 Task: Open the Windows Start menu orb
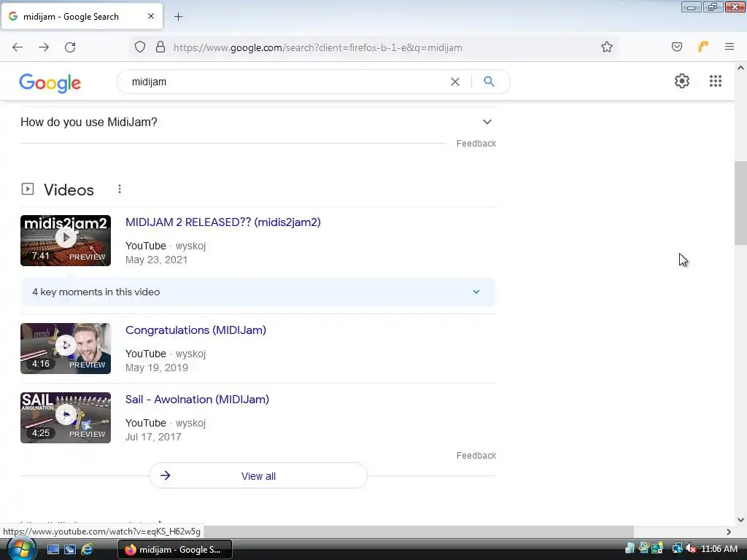[21, 549]
